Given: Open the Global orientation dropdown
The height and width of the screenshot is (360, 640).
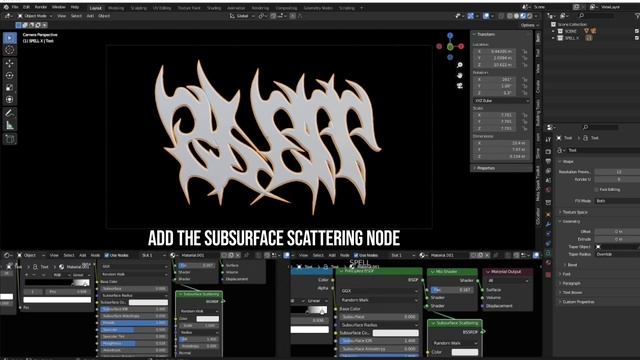Looking at the screenshot, I should 242,16.
